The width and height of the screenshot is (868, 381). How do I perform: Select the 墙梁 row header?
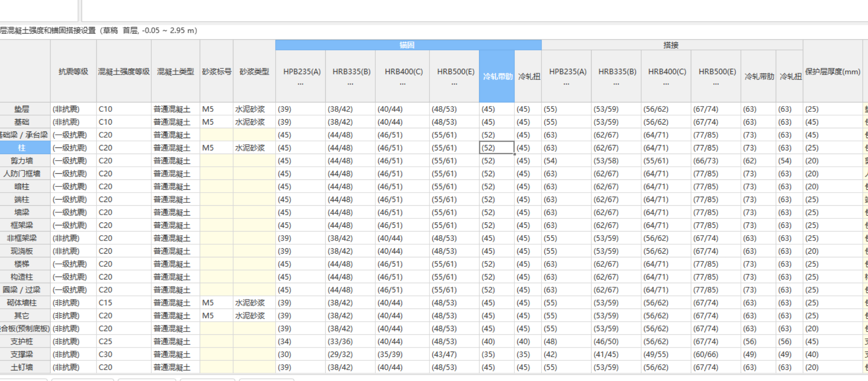pyautogui.click(x=25, y=212)
